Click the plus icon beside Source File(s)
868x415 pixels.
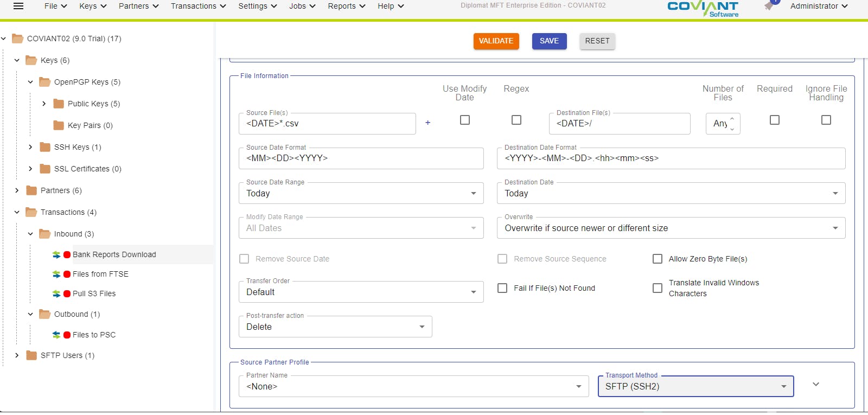(x=427, y=123)
